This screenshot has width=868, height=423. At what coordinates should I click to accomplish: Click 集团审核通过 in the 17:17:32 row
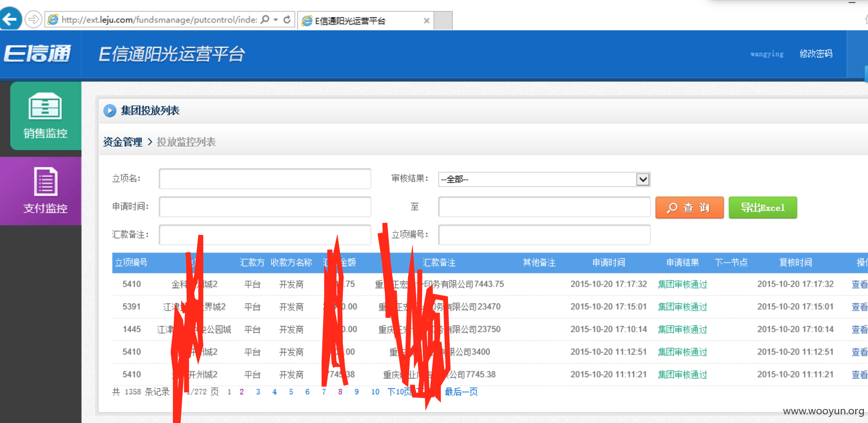point(682,284)
